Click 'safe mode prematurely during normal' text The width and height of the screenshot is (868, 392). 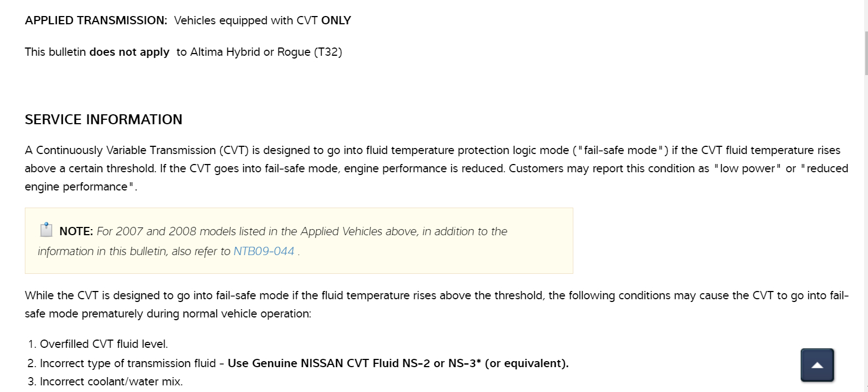[x=131, y=314]
